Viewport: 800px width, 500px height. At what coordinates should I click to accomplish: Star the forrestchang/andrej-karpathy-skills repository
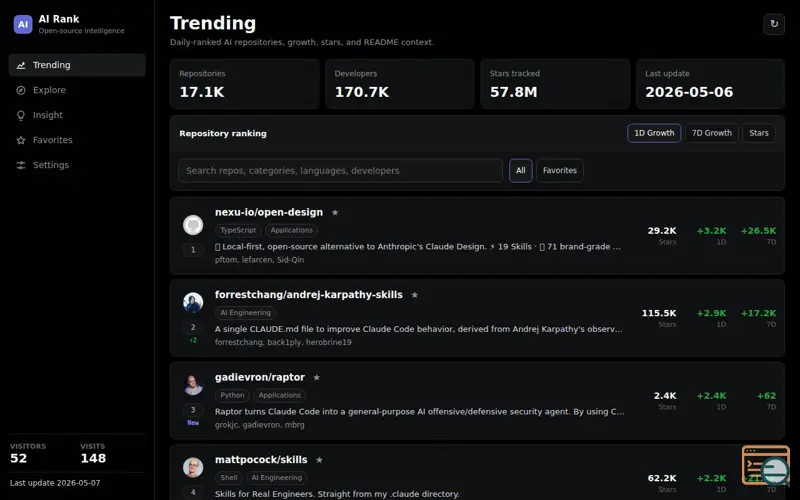pyautogui.click(x=414, y=295)
